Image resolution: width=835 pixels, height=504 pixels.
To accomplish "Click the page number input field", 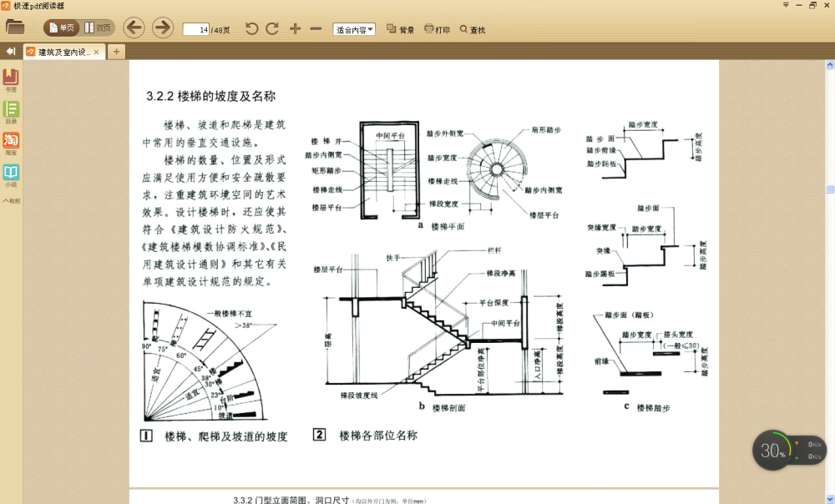I will pyautogui.click(x=196, y=30).
